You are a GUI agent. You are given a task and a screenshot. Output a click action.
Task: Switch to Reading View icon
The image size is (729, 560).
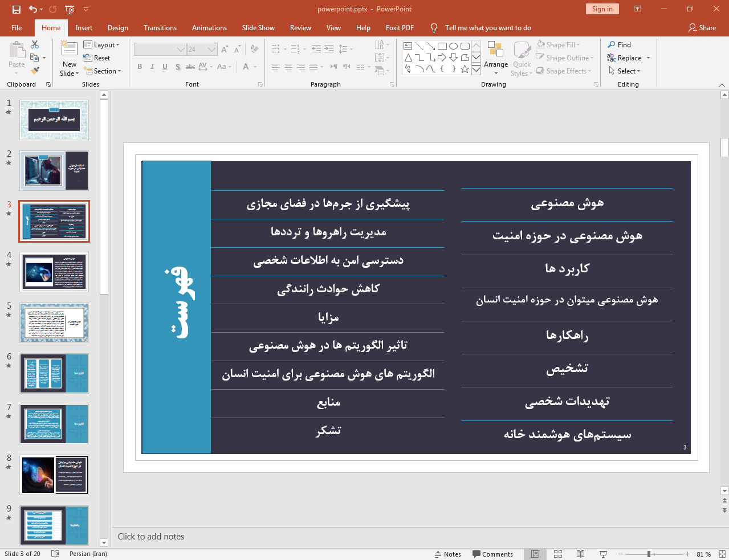coord(580,554)
